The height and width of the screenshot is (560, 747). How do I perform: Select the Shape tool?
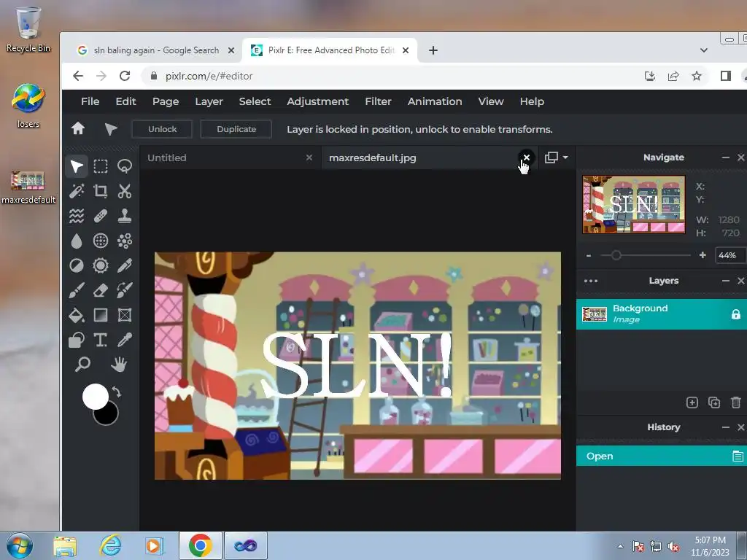(76, 340)
